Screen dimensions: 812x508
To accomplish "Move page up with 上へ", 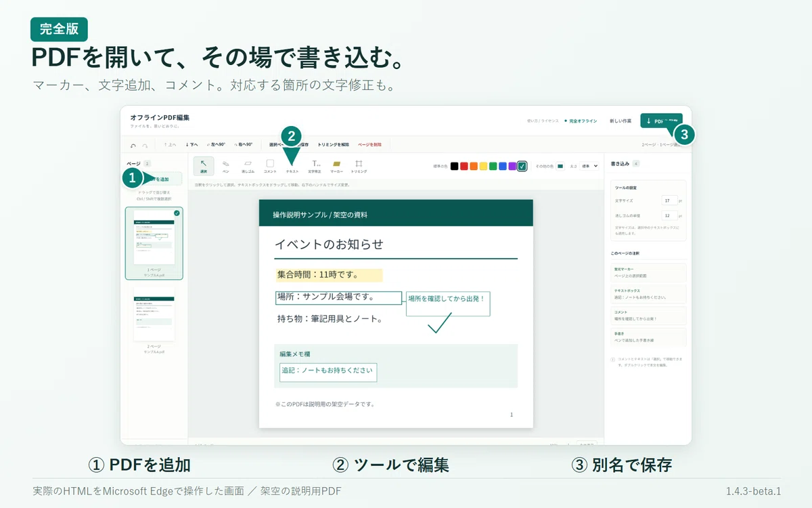I will click(x=170, y=144).
